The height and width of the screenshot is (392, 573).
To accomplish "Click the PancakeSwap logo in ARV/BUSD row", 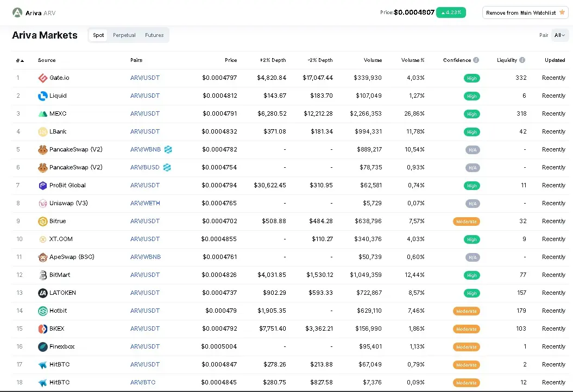I will [x=43, y=167].
